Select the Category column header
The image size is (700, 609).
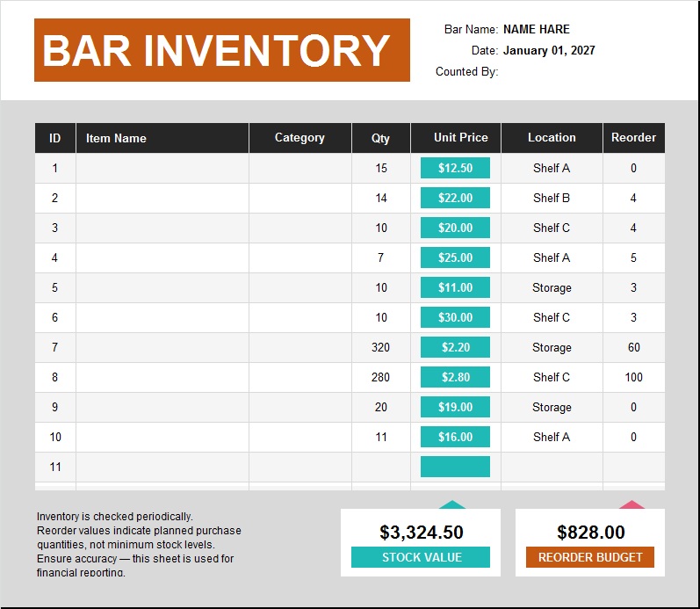pyautogui.click(x=299, y=138)
